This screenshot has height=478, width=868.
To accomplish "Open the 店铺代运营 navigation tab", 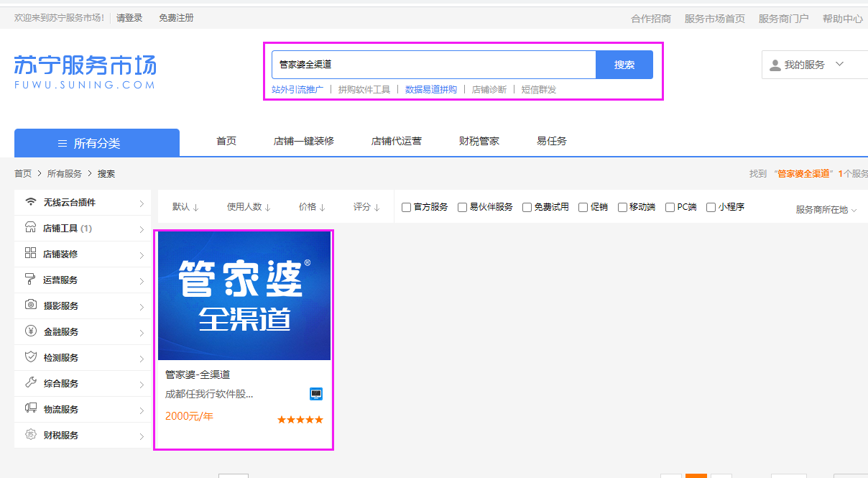I will click(397, 141).
